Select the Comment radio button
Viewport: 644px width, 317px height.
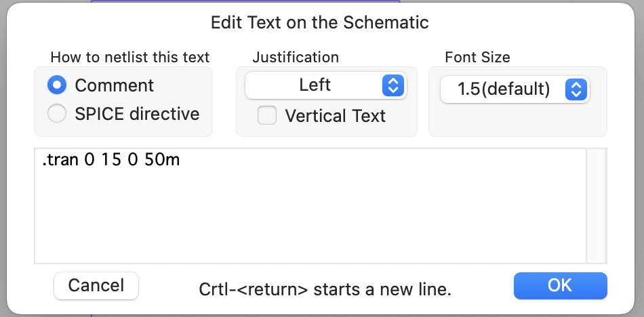[58, 85]
